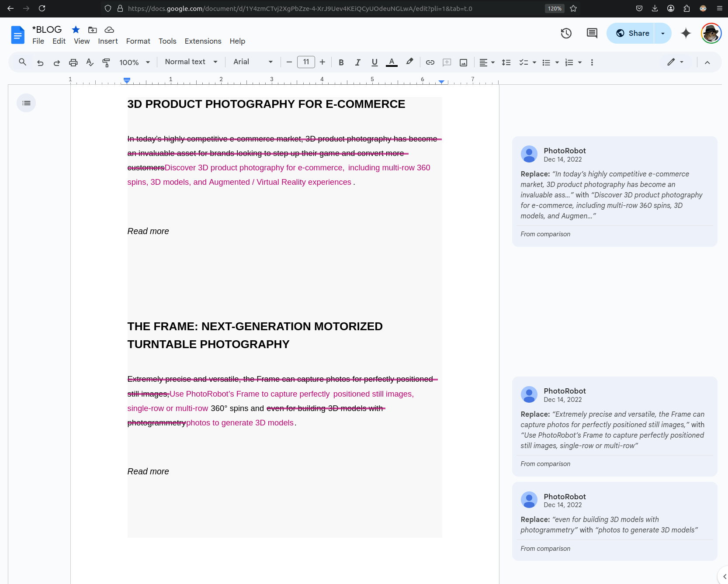Screen dimensions: 728x584
Task: Open the Help menu
Action: coord(237,41)
